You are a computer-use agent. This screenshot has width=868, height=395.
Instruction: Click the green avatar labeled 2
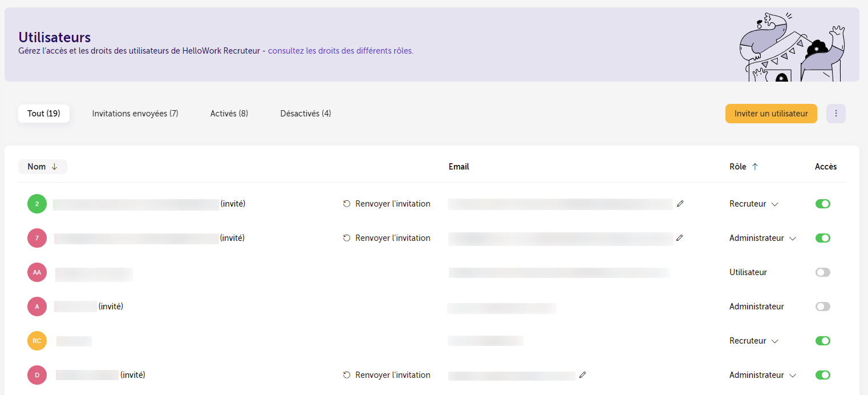[x=37, y=204]
